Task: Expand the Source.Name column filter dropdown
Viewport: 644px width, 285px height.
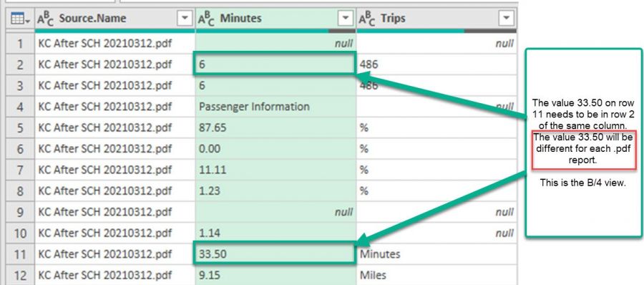Action: (185, 18)
